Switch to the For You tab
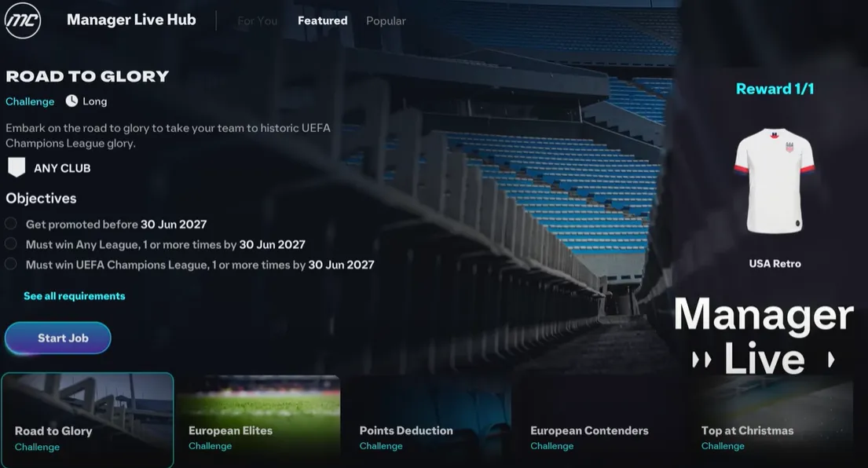 [258, 21]
